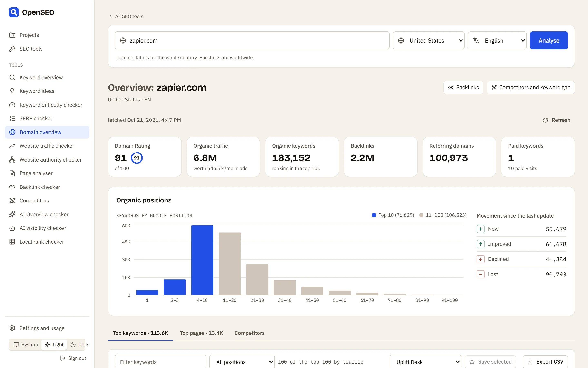Open Keyword difficulty checker
The width and height of the screenshot is (588, 368).
(47, 105)
